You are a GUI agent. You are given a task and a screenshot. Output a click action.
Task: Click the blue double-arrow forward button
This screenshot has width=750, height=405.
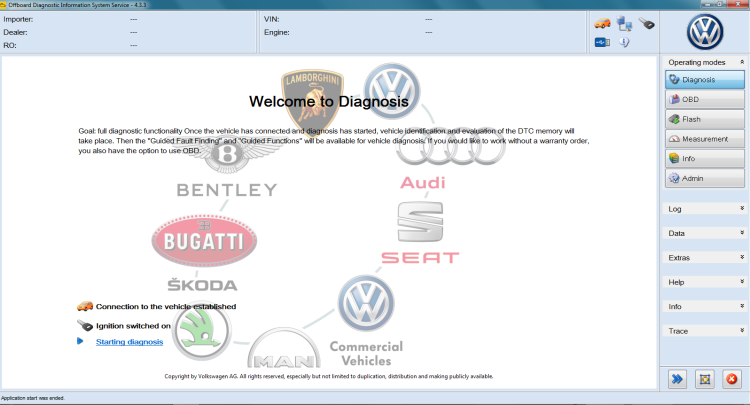pos(677,379)
